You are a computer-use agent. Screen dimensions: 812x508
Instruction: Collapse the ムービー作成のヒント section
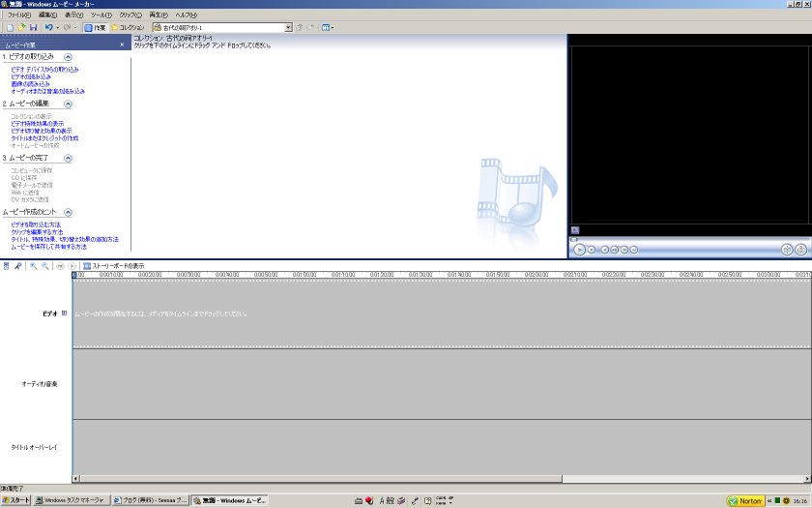[x=68, y=212]
